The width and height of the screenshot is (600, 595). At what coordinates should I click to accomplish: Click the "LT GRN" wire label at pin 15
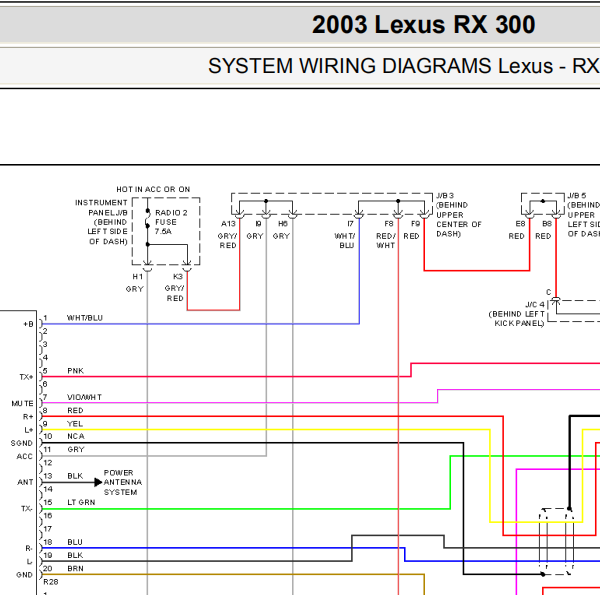point(81,502)
